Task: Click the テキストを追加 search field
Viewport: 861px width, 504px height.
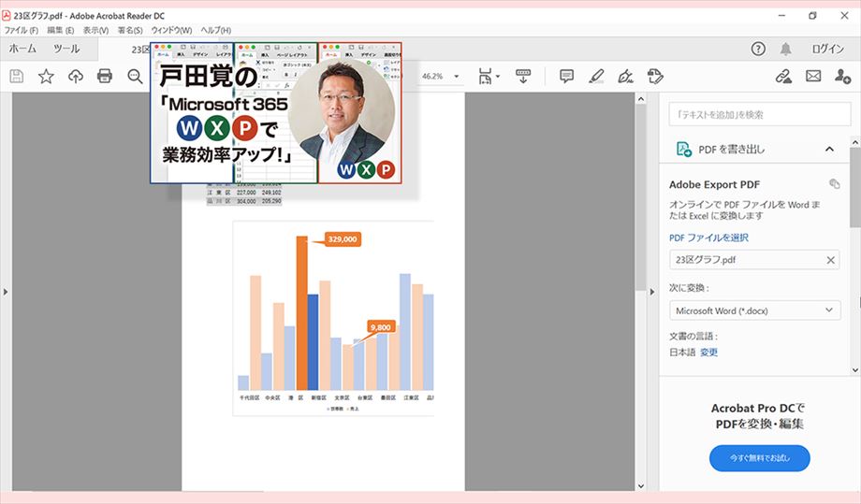Action: pyautogui.click(x=759, y=115)
